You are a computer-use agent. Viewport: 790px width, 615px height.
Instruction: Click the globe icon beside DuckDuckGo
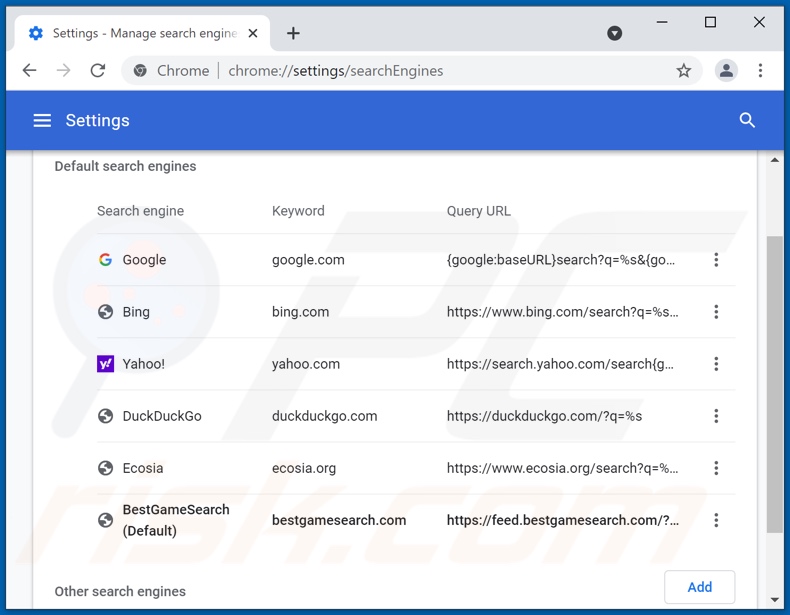point(105,416)
